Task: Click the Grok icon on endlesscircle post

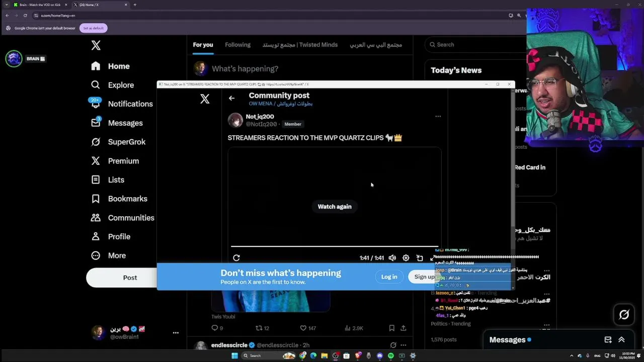Action: (x=393, y=345)
